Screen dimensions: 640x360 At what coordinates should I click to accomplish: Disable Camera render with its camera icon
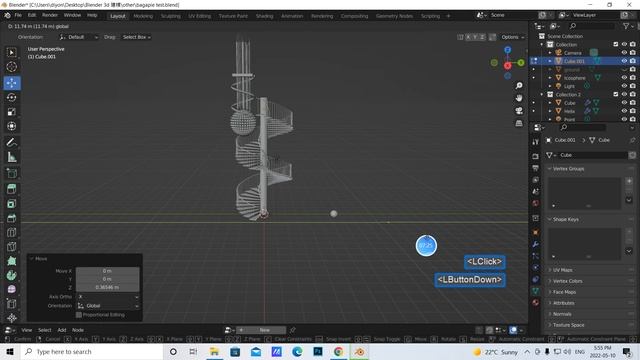click(x=633, y=53)
